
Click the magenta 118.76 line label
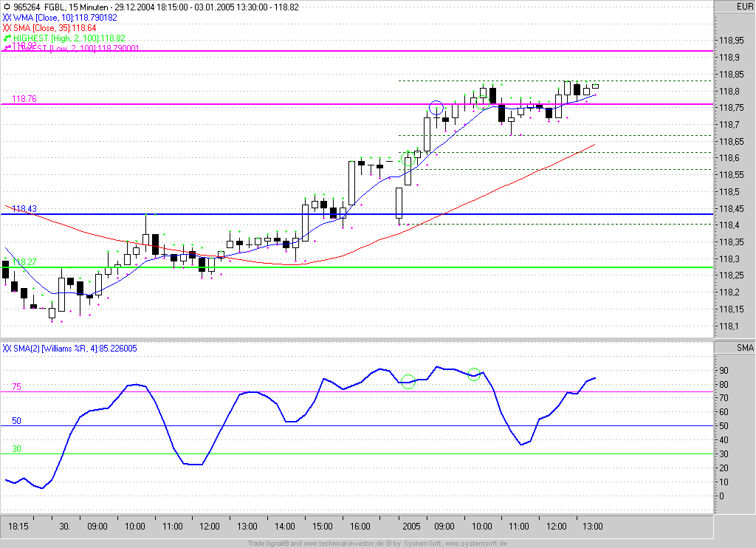click(x=24, y=98)
